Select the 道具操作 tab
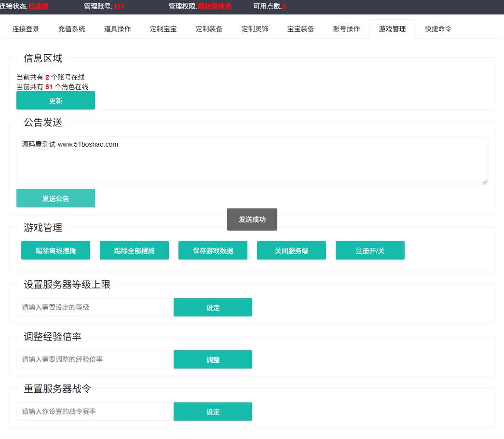Image resolution: width=504 pixels, height=439 pixels. (118, 29)
